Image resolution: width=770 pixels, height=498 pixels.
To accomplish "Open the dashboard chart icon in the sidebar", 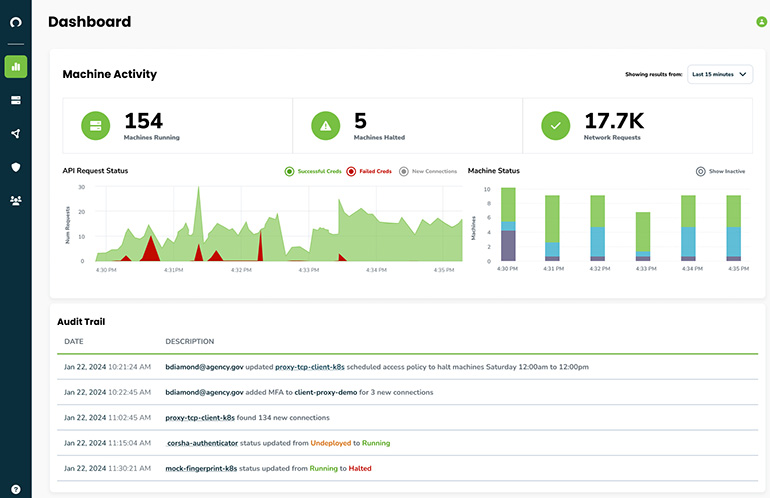I will pos(16,67).
